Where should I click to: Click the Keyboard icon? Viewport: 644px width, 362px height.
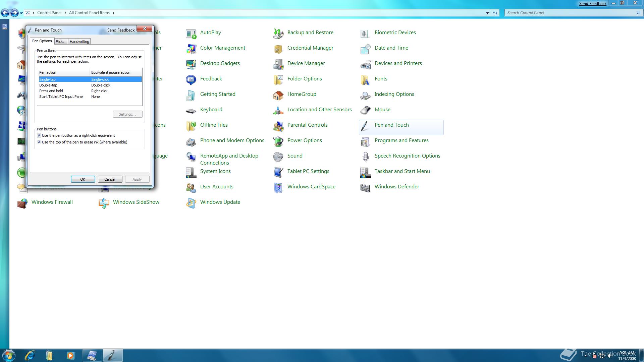(x=191, y=111)
